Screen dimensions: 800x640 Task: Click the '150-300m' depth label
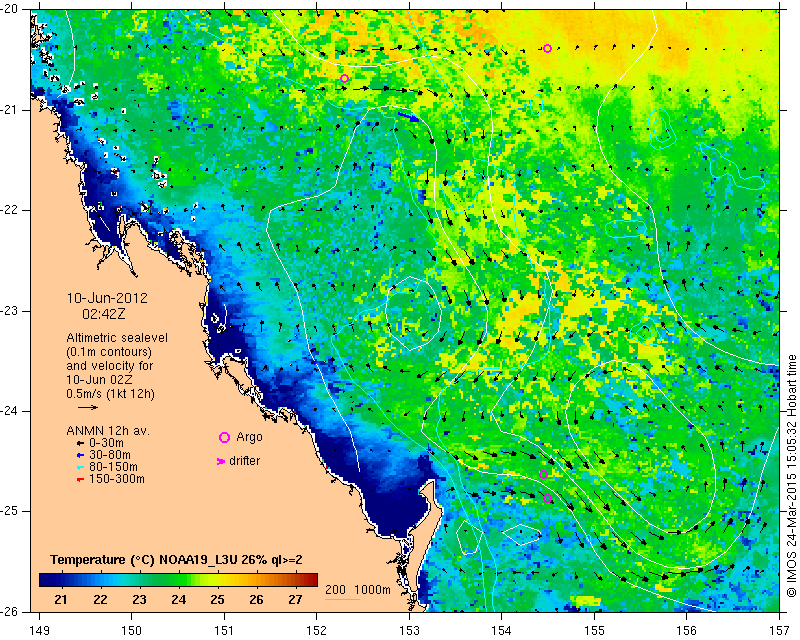[x=117, y=479]
